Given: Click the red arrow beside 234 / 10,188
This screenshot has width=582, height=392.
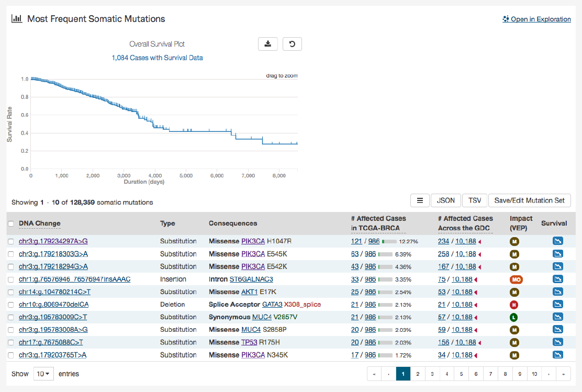Looking at the screenshot, I should tap(480, 242).
